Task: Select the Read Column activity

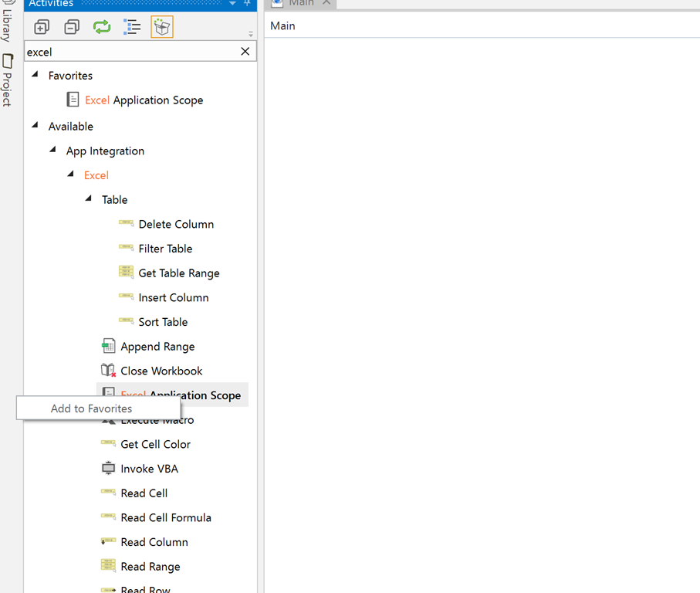Action: point(144,542)
